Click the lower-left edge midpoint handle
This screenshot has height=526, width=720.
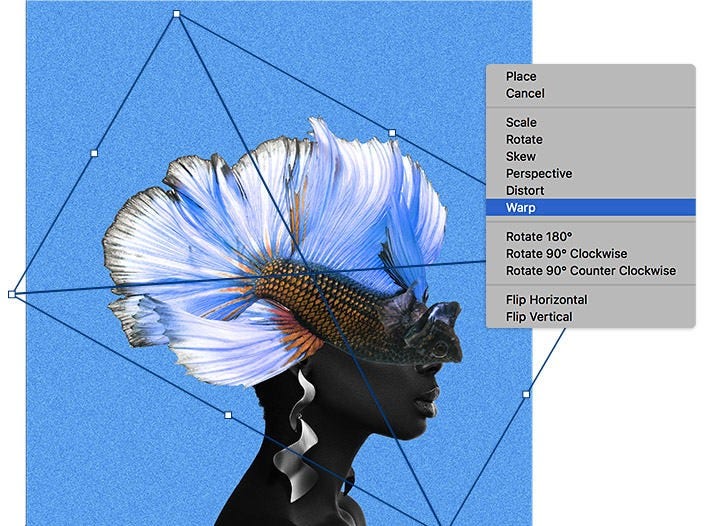click(x=228, y=415)
